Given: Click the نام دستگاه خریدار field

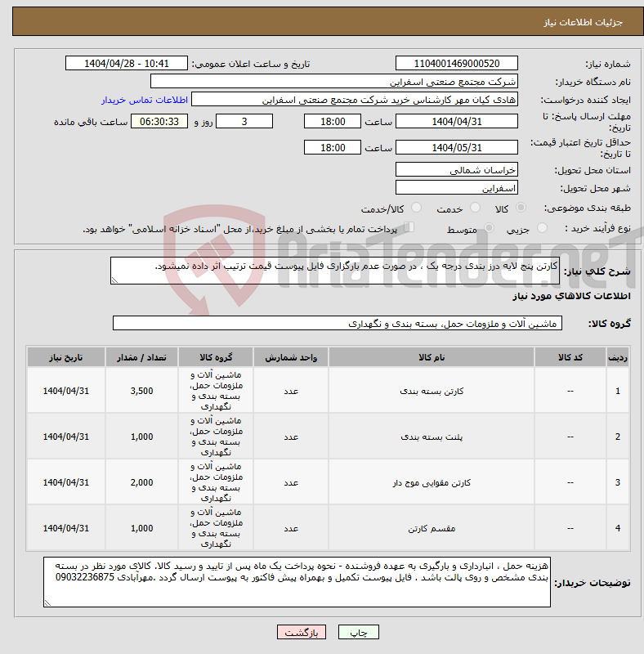Looking at the screenshot, I should [x=334, y=81].
